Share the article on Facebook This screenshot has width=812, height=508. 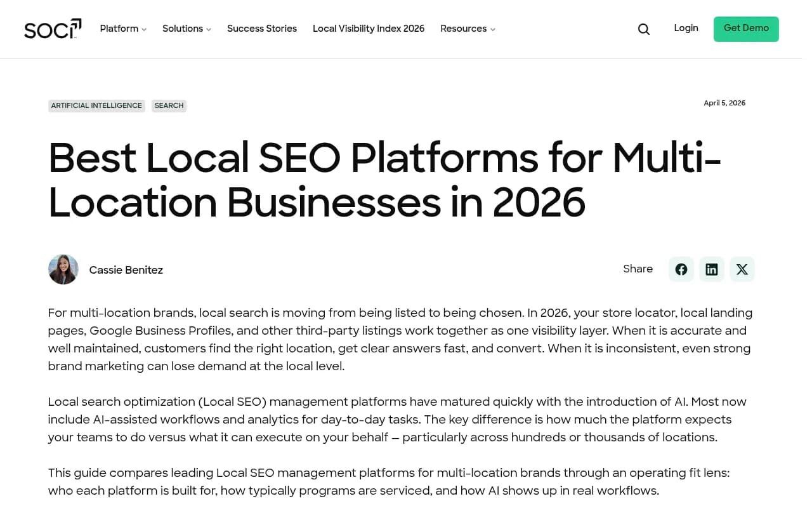[681, 269]
